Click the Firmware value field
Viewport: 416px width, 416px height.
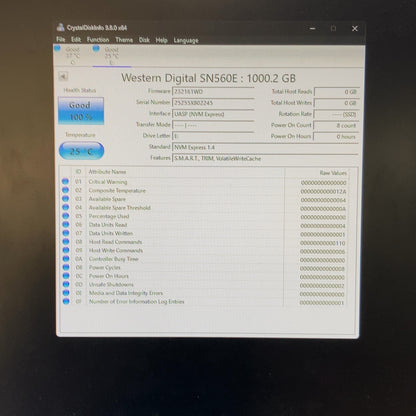(x=213, y=91)
